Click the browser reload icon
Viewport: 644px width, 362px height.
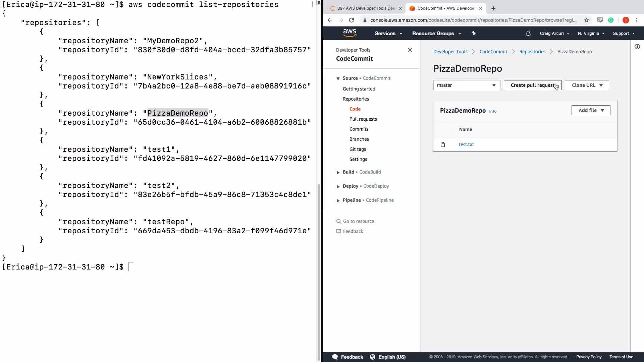point(352,20)
